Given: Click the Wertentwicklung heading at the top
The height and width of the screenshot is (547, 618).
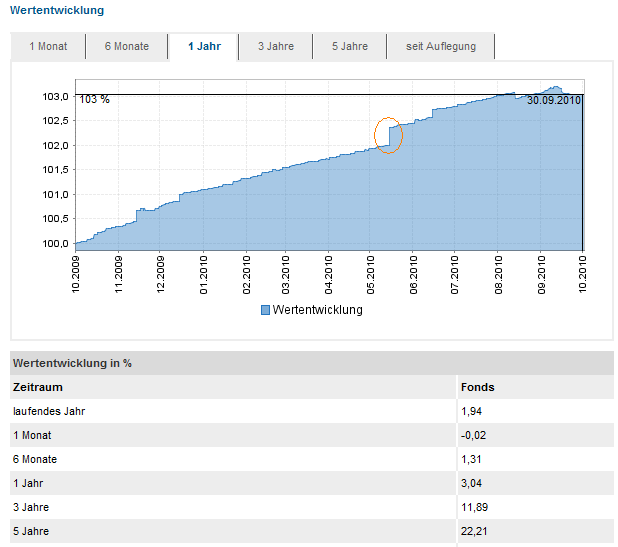Looking at the screenshot, I should pyautogui.click(x=56, y=10).
